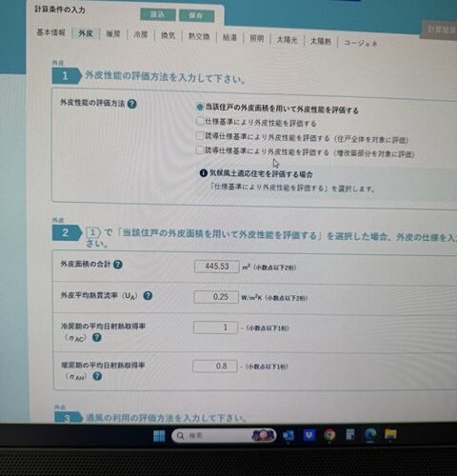Switch to the 暖房 tab
Viewport: 457px width, 476px height.
(113, 34)
